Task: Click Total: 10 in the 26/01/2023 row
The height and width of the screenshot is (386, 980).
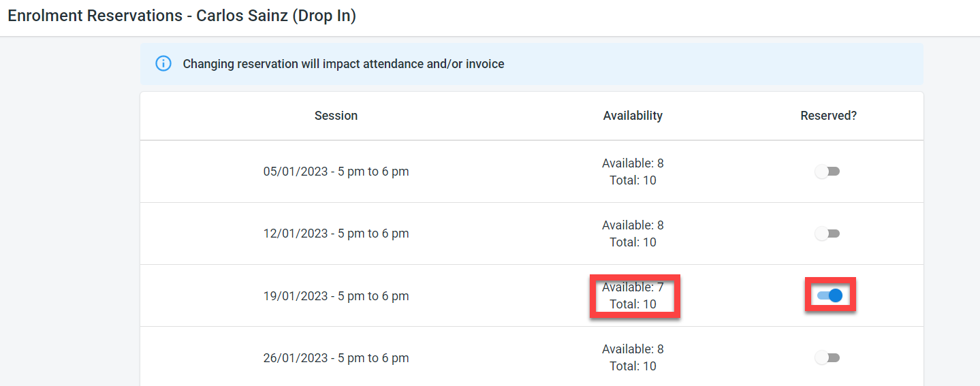Action: click(x=633, y=366)
